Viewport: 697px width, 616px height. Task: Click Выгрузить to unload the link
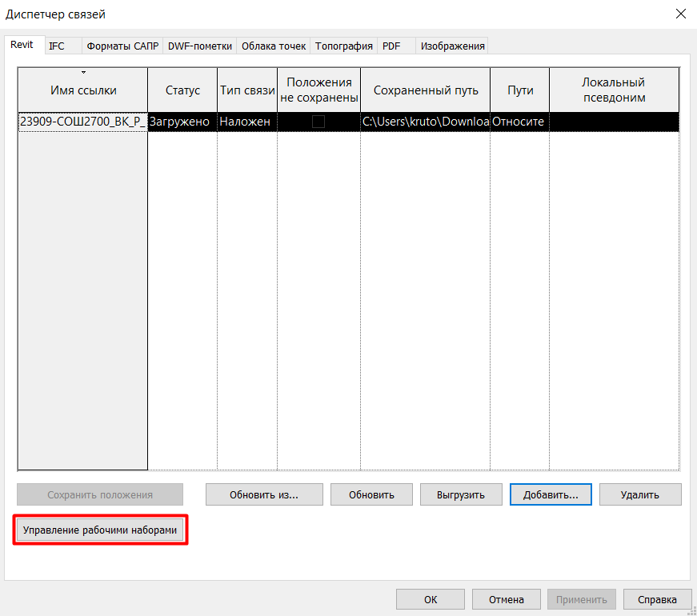(x=461, y=494)
